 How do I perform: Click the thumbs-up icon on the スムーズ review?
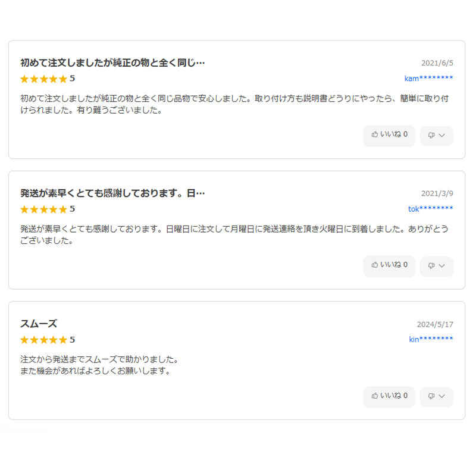[x=375, y=396]
